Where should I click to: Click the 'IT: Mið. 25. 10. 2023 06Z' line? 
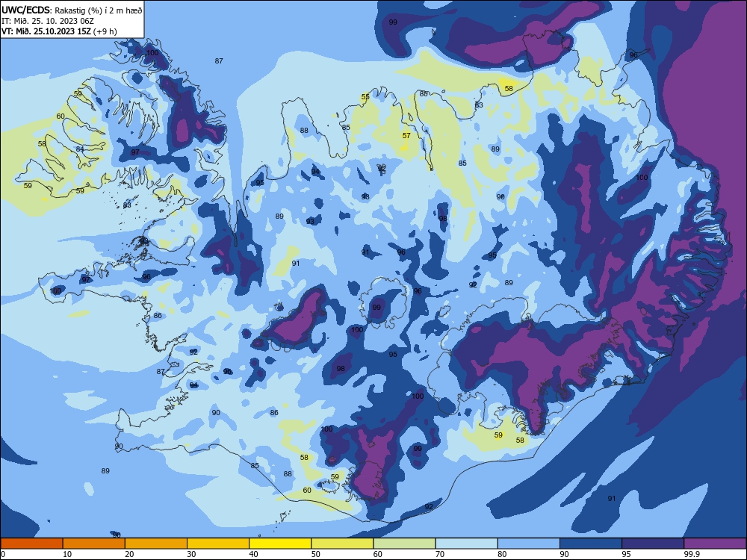[48, 21]
